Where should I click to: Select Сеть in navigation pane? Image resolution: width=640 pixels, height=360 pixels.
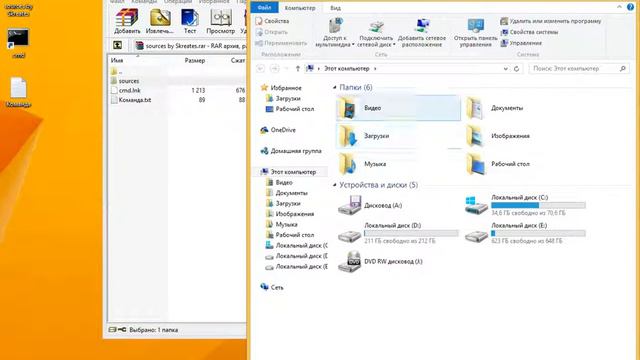pos(272,287)
